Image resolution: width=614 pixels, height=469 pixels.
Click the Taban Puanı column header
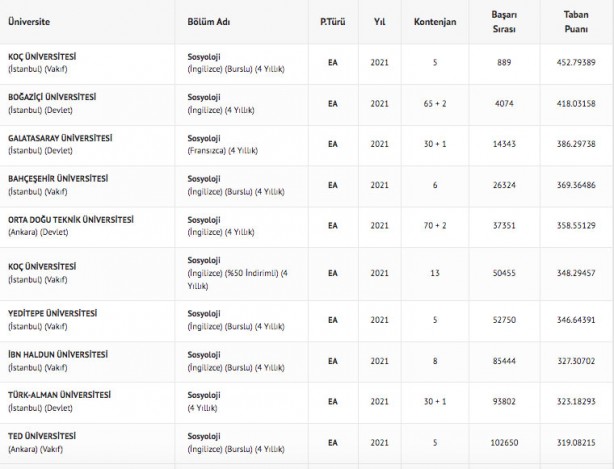point(583,20)
